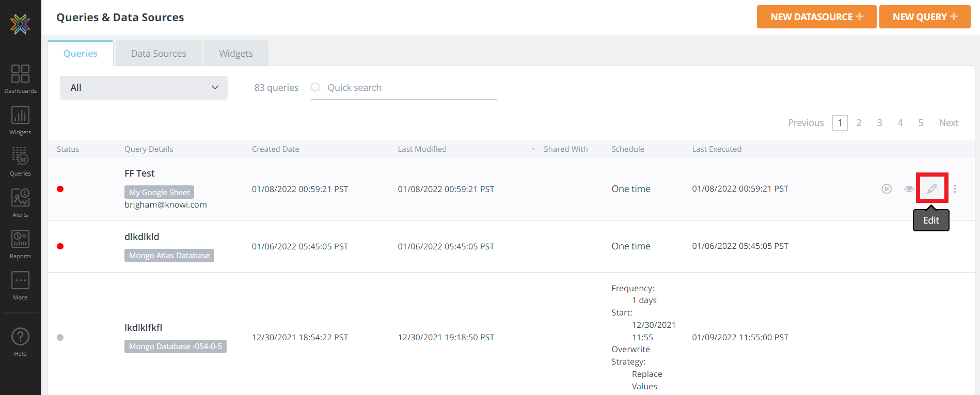Open Dashboards from the sidebar
Image resolution: width=980 pixels, height=395 pixels.
(x=20, y=78)
